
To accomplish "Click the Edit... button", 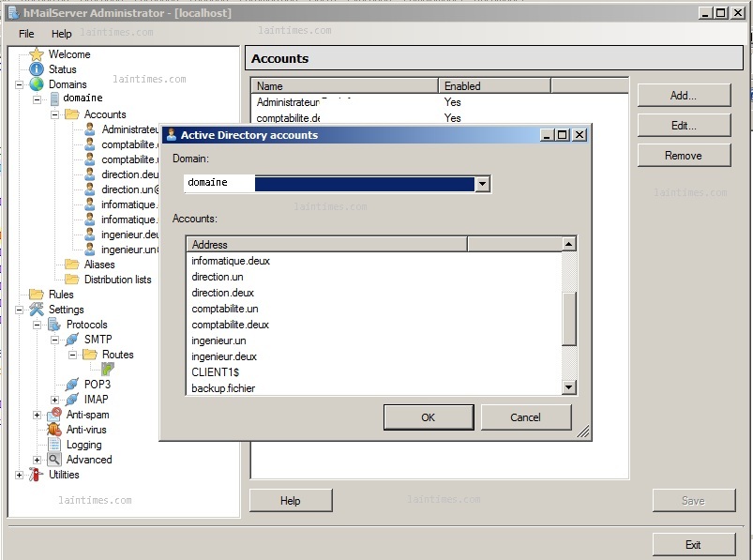I will [x=684, y=126].
